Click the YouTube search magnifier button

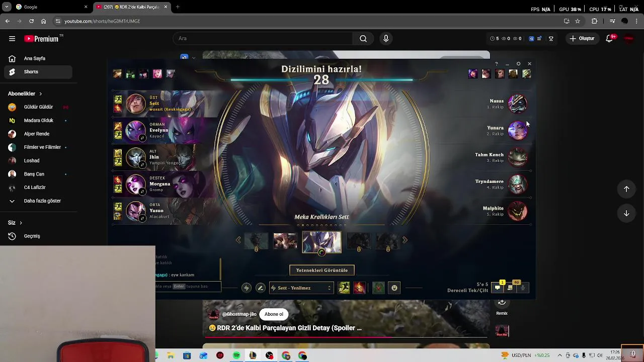point(363,39)
